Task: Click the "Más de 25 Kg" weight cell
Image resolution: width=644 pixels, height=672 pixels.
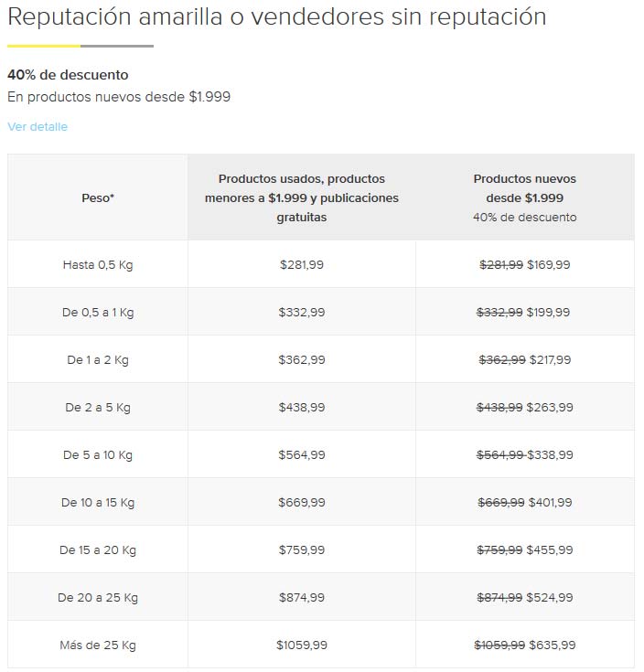Action: pos(98,645)
